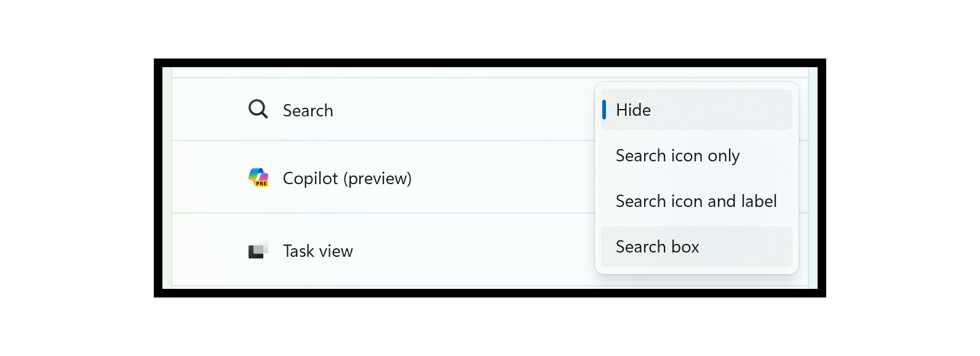Click the Copilot (preview) label text

(x=347, y=178)
